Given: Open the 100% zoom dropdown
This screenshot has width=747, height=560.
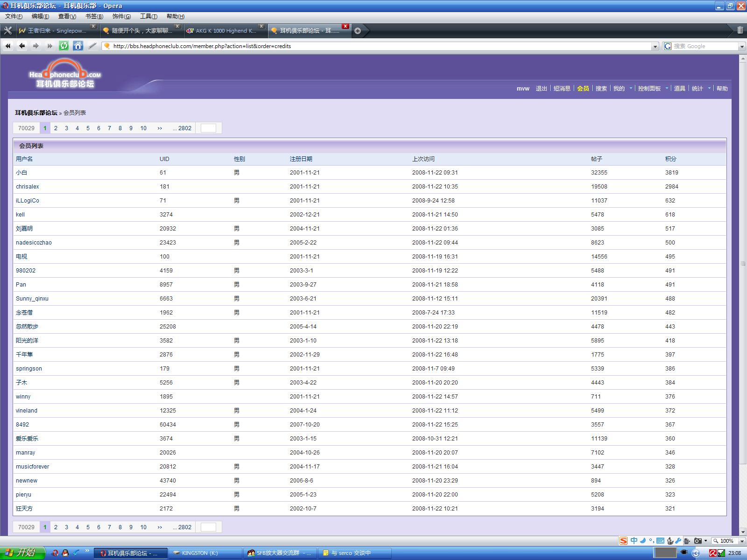Looking at the screenshot, I should click(742, 541).
